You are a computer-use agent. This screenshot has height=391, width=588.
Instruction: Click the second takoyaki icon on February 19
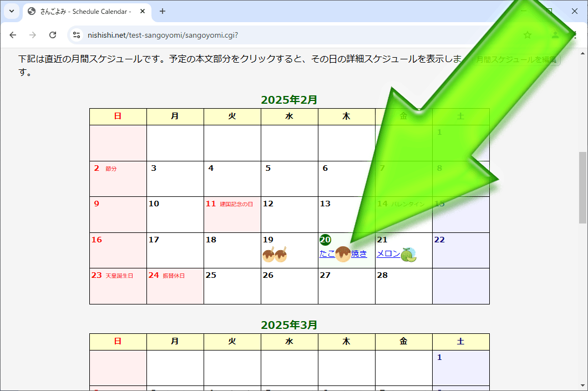tap(281, 255)
